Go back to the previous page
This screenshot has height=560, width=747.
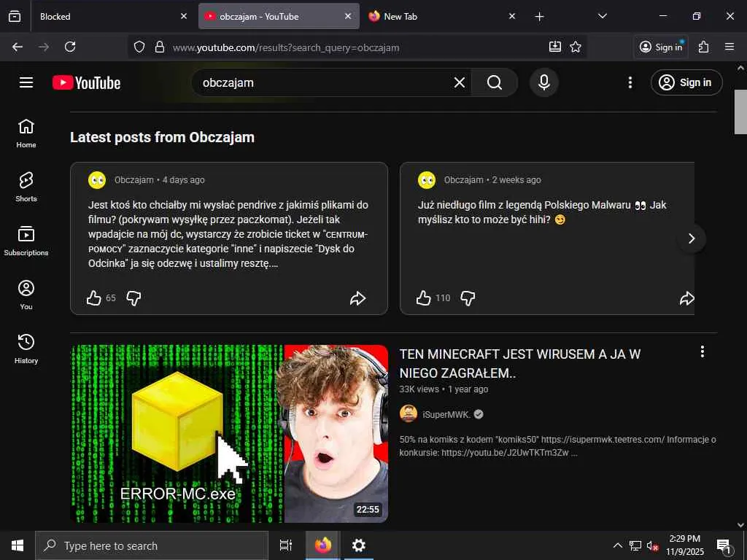18,47
